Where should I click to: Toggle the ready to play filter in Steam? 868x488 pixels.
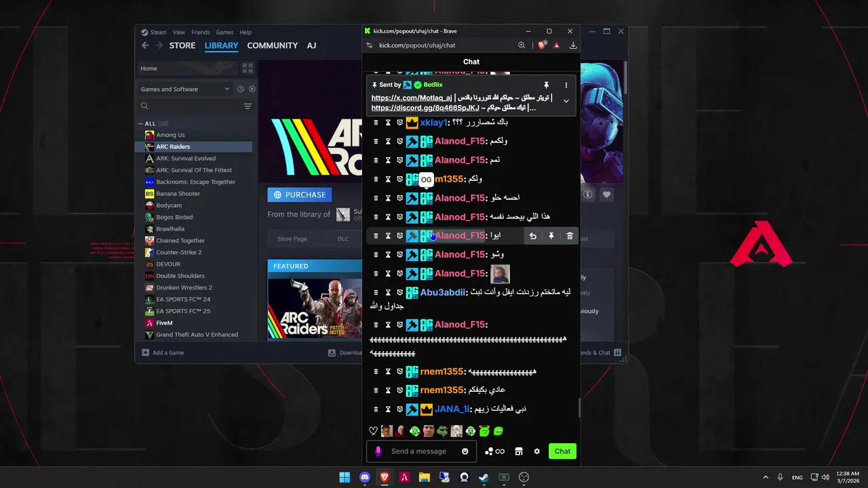pyautogui.click(x=252, y=89)
